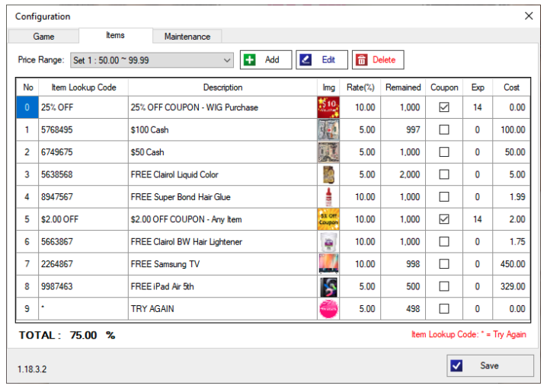Click the 25% OFF COUPON row image
This screenshot has height=392, width=547.
point(328,107)
